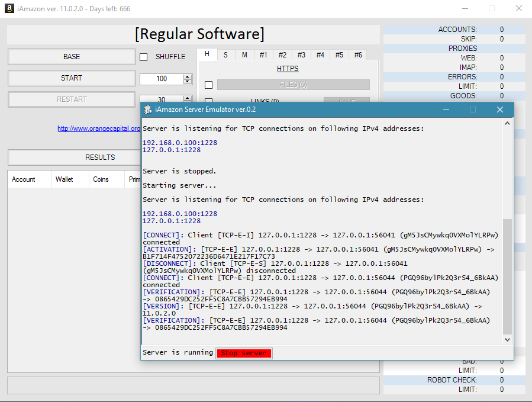Open the orangecapital.org link
This screenshot has height=402, width=532.
[99, 128]
